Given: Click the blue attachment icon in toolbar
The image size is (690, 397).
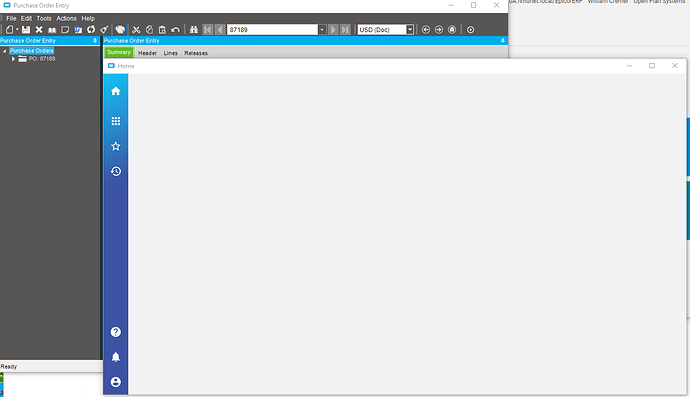Looking at the screenshot, I should [x=78, y=29].
